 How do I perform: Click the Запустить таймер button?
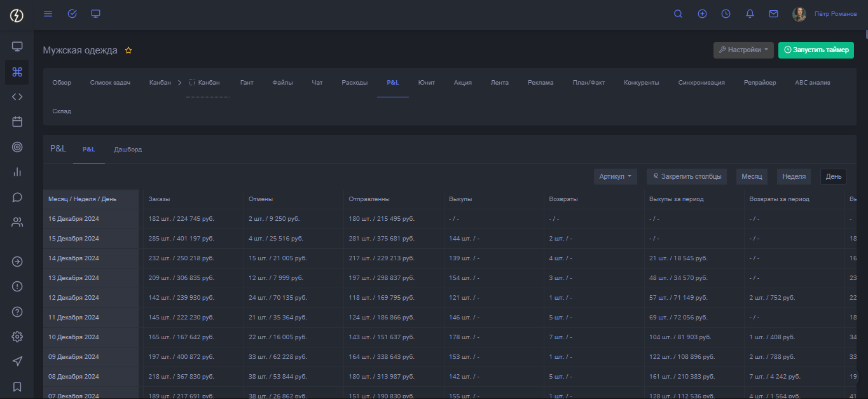[816, 50]
